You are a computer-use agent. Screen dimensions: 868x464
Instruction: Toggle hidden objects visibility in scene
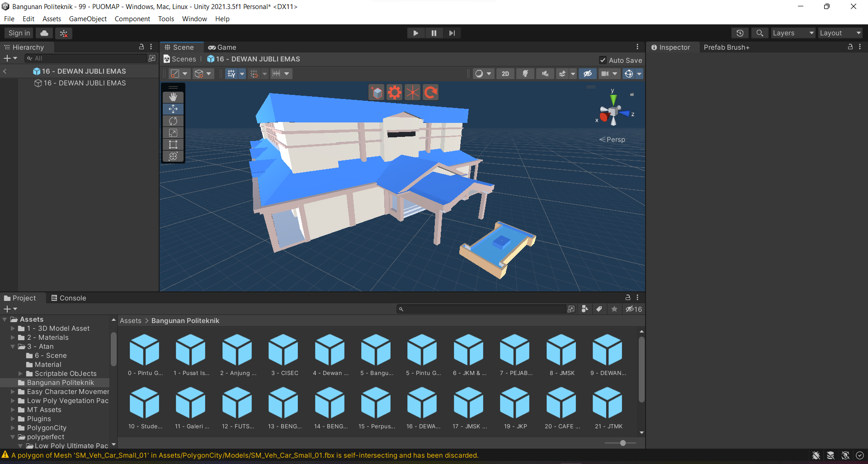(587, 74)
